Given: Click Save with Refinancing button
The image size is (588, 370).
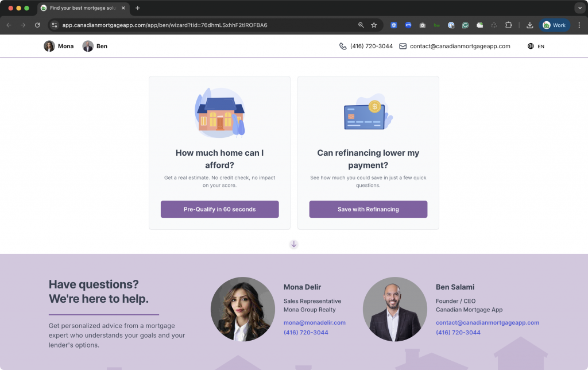Looking at the screenshot, I should point(368,209).
